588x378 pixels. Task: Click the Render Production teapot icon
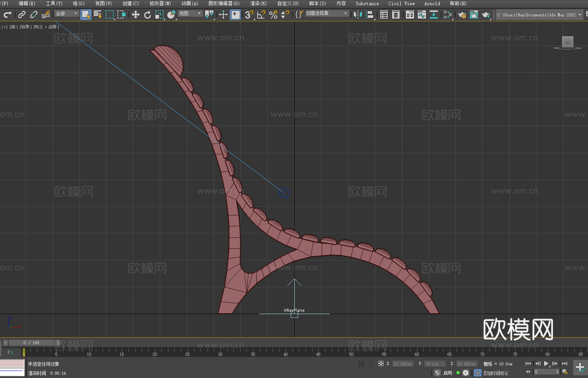486,14
